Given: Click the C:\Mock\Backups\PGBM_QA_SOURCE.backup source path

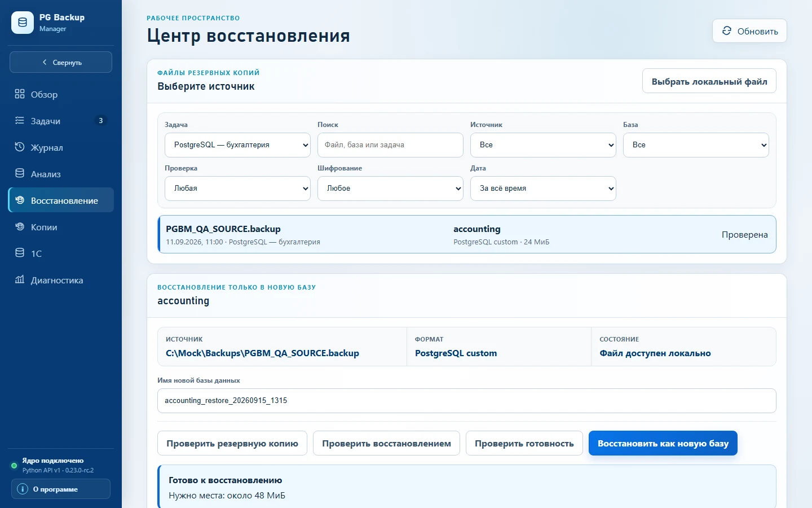Looking at the screenshot, I should pyautogui.click(x=262, y=353).
